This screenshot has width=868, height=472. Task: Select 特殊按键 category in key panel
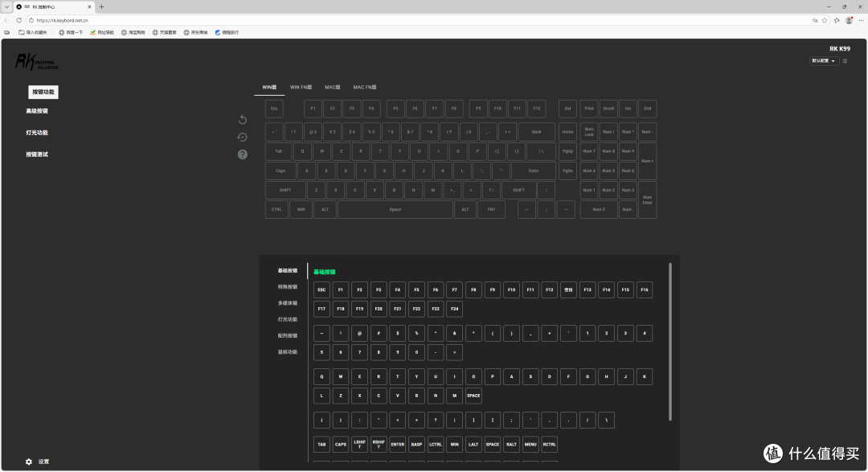pyautogui.click(x=287, y=287)
